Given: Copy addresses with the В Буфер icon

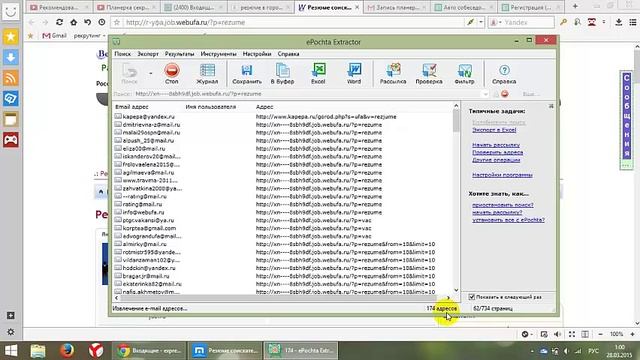Looking at the screenshot, I should point(282,73).
